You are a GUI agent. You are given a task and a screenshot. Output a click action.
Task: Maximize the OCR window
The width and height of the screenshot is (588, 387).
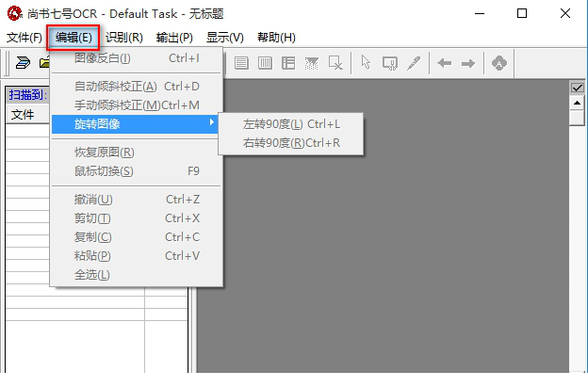522,13
